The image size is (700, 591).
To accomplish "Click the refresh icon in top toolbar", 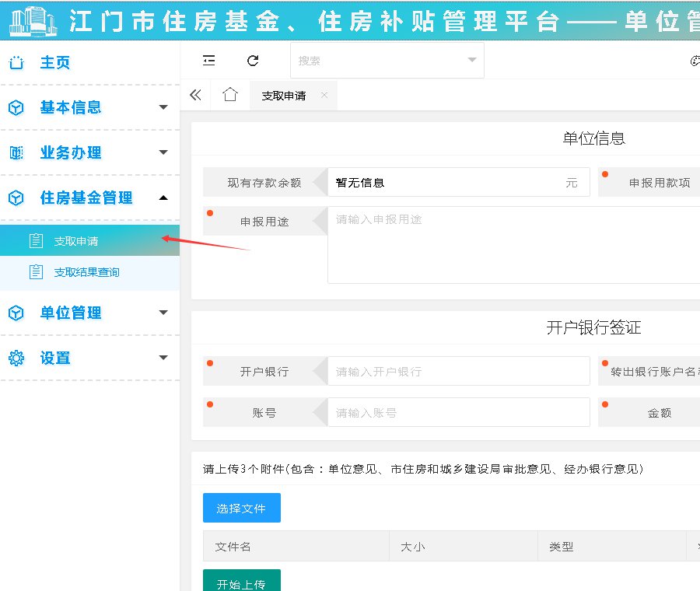I will point(252,61).
